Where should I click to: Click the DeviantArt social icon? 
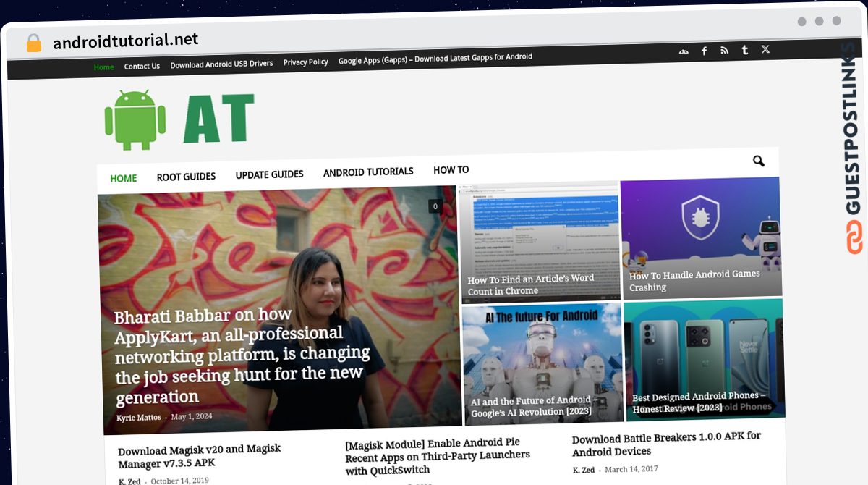click(x=684, y=51)
